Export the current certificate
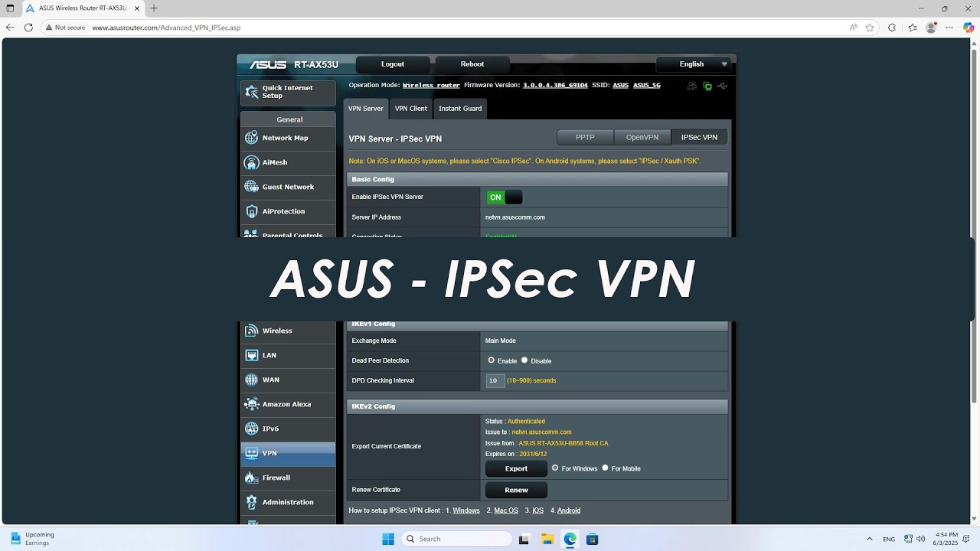Image resolution: width=980 pixels, height=551 pixels. (x=516, y=468)
